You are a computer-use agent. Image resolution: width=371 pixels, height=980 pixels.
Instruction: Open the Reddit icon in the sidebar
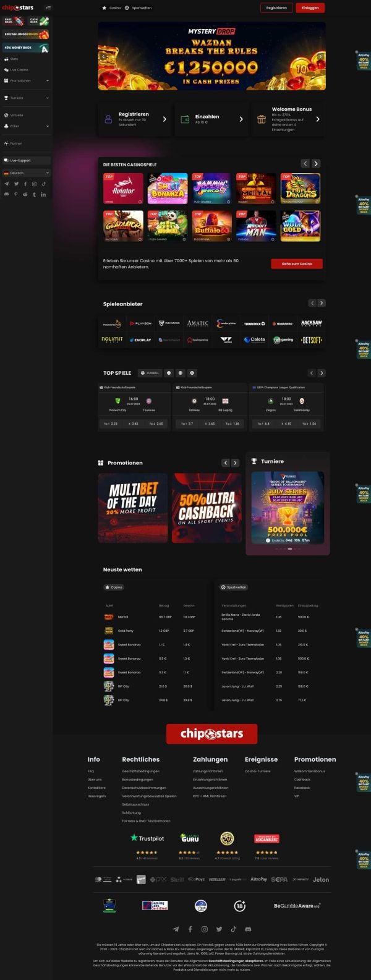tap(25, 194)
